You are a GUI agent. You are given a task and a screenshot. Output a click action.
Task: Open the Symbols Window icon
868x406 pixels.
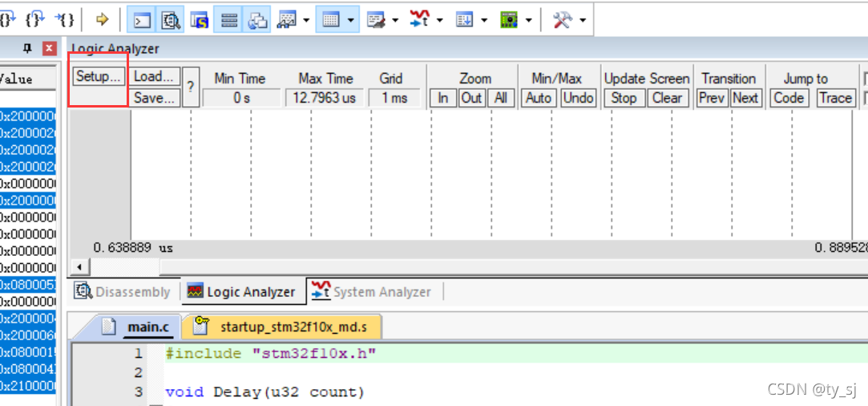tap(200, 21)
